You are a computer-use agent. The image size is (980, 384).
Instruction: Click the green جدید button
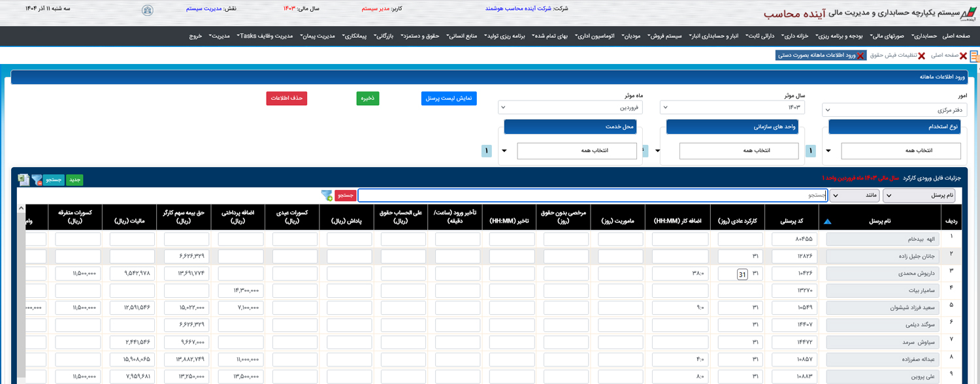pos(74,180)
